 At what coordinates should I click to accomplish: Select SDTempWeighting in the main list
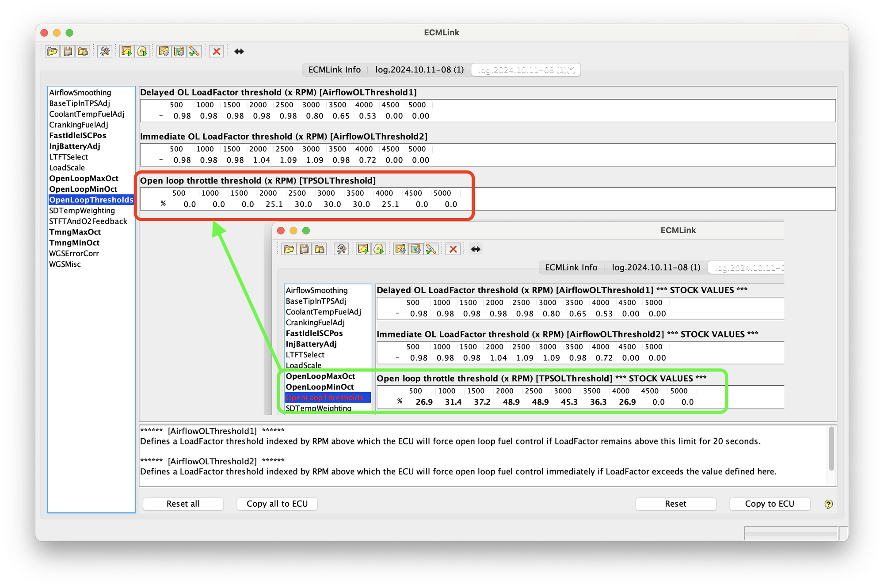pyautogui.click(x=91, y=211)
